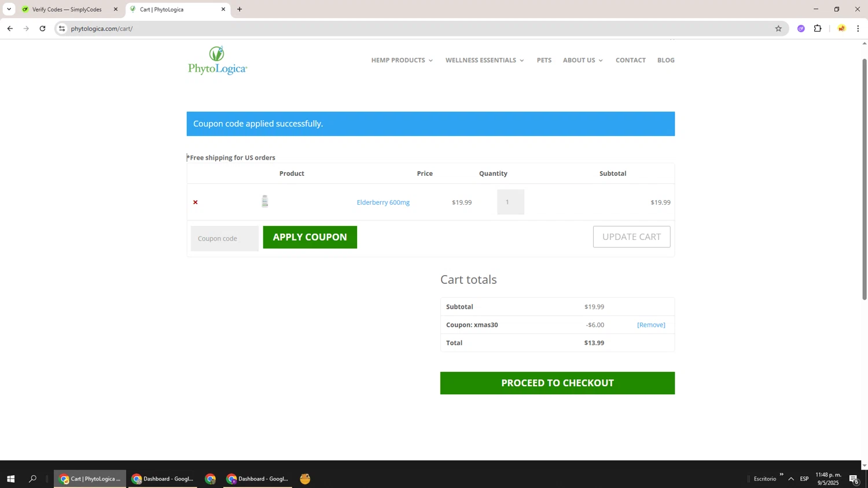Remove Elderberry item with red X
868x488 pixels.
pyautogui.click(x=196, y=202)
